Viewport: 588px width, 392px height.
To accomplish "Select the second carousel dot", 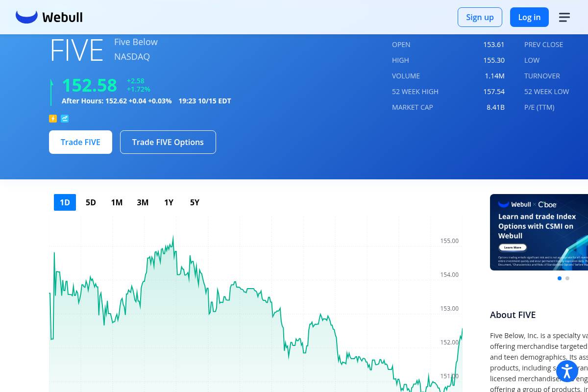I will tap(567, 278).
